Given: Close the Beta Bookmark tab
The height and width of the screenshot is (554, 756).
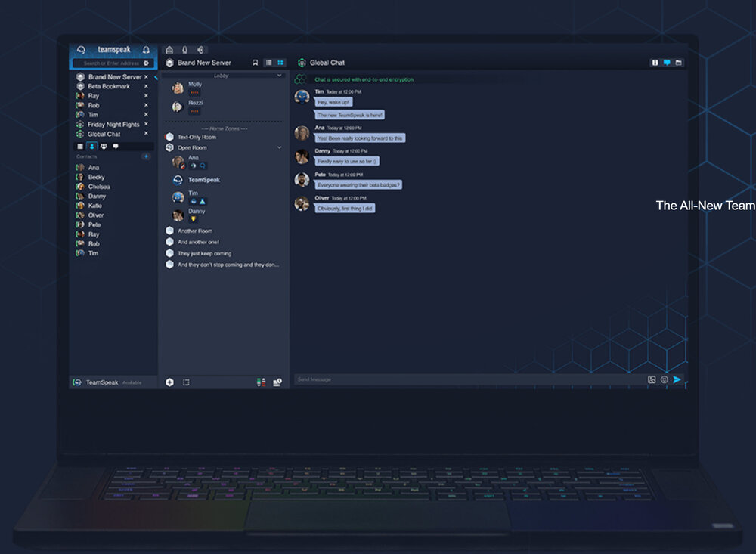Looking at the screenshot, I should pos(146,86).
